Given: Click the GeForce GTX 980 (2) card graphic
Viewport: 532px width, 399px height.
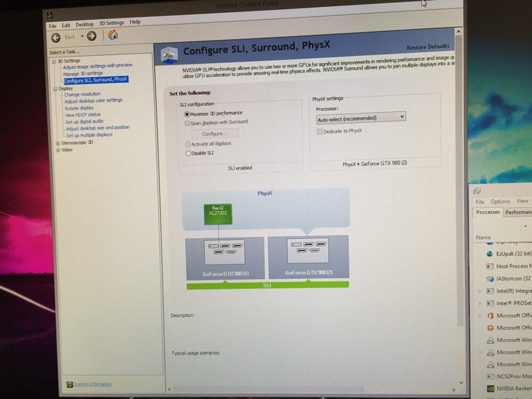Looking at the screenshot, I should click(x=308, y=256).
